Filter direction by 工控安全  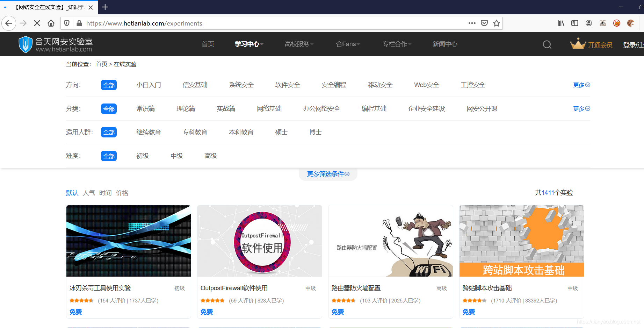(473, 85)
